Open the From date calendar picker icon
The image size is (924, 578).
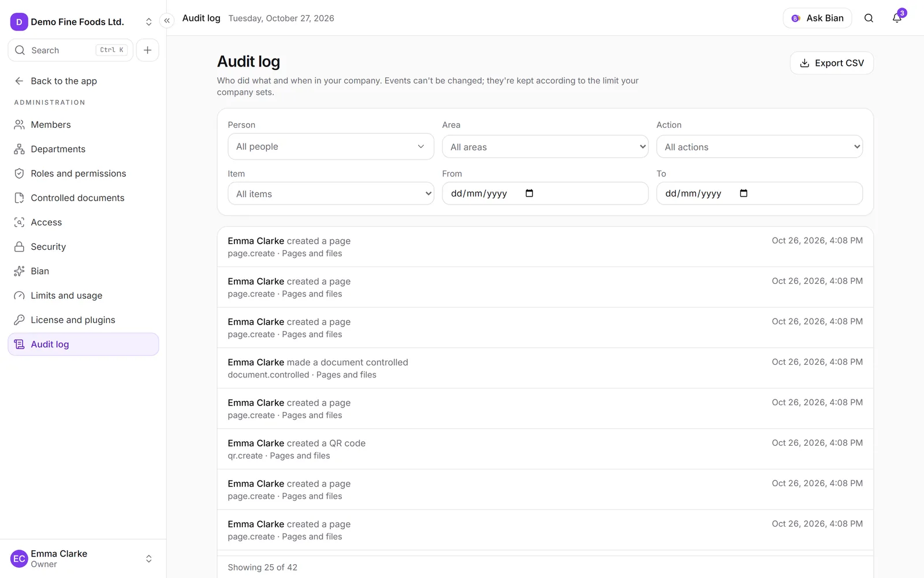[529, 193]
